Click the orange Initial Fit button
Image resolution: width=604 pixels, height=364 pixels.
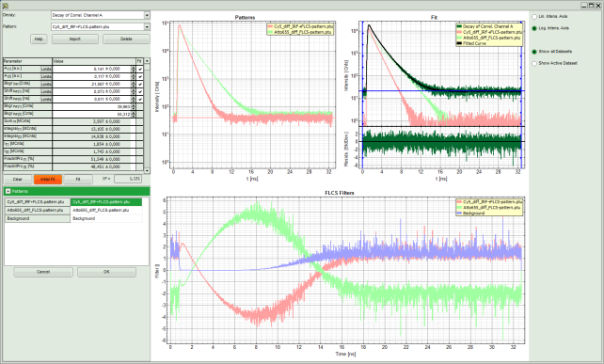48,180
